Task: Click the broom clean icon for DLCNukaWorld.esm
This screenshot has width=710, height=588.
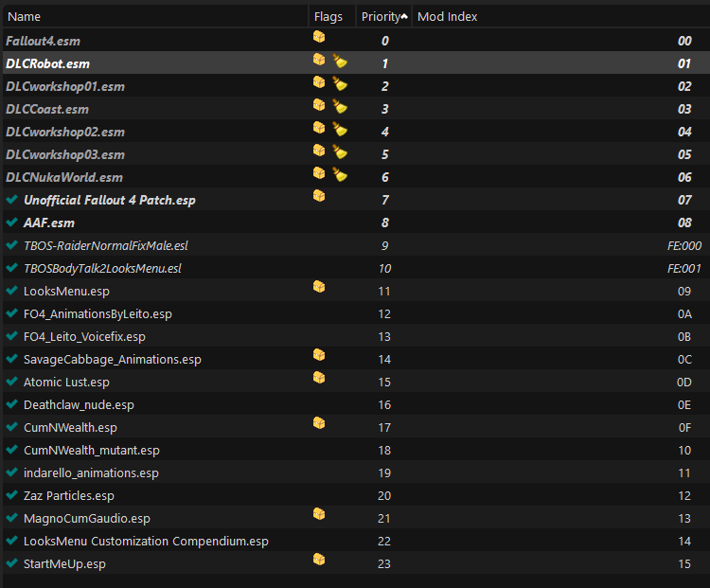Action: coord(340,174)
